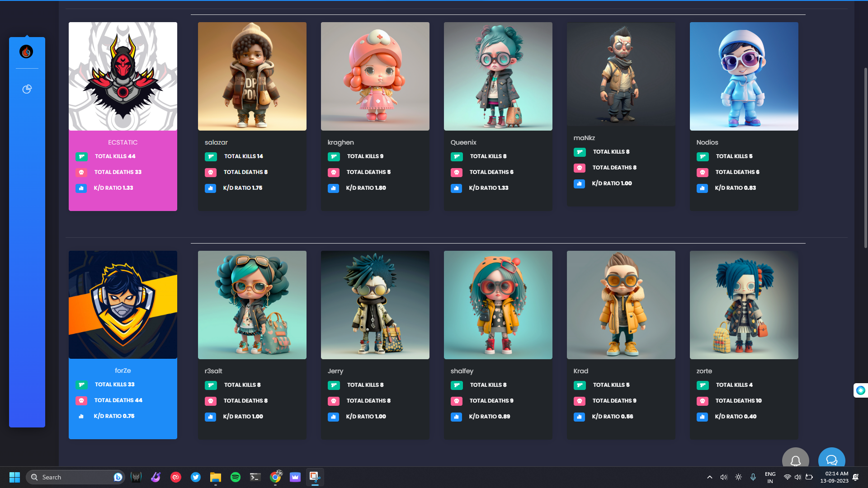
Task: Click the page vertical scrollbar
Action: (x=865, y=158)
